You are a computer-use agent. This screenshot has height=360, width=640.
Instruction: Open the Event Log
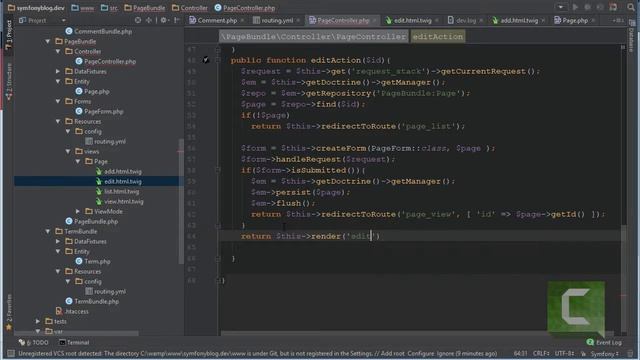pos(604,342)
